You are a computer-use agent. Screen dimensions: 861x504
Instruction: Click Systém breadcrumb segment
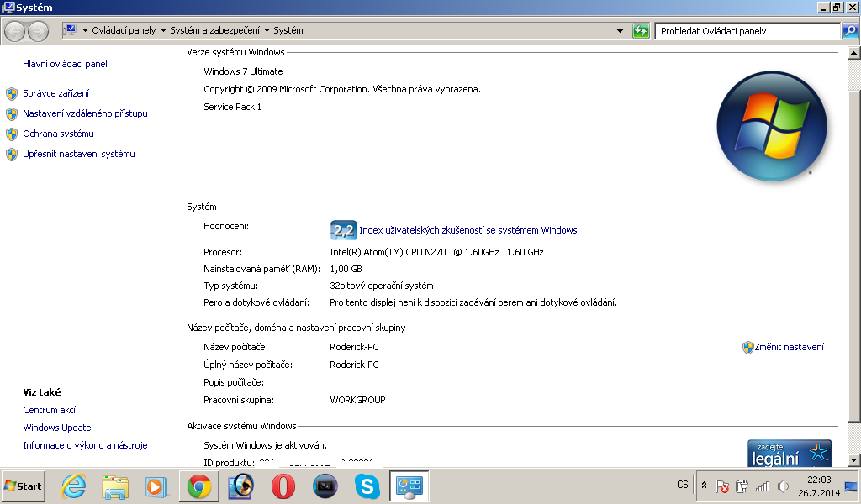coord(288,31)
